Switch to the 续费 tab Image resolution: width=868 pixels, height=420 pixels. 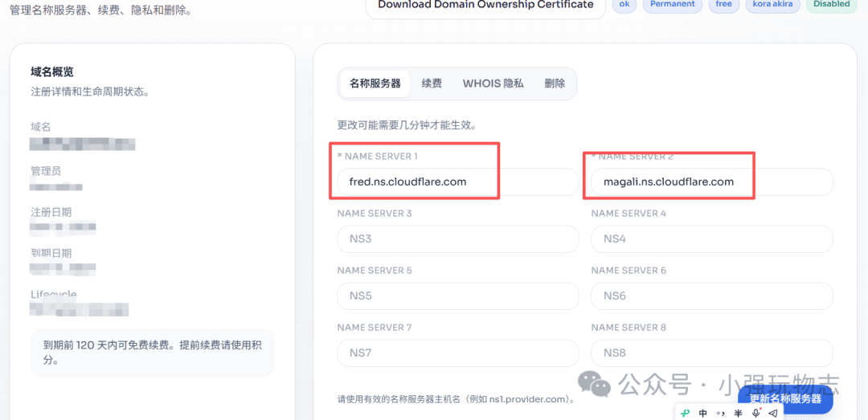tap(432, 84)
